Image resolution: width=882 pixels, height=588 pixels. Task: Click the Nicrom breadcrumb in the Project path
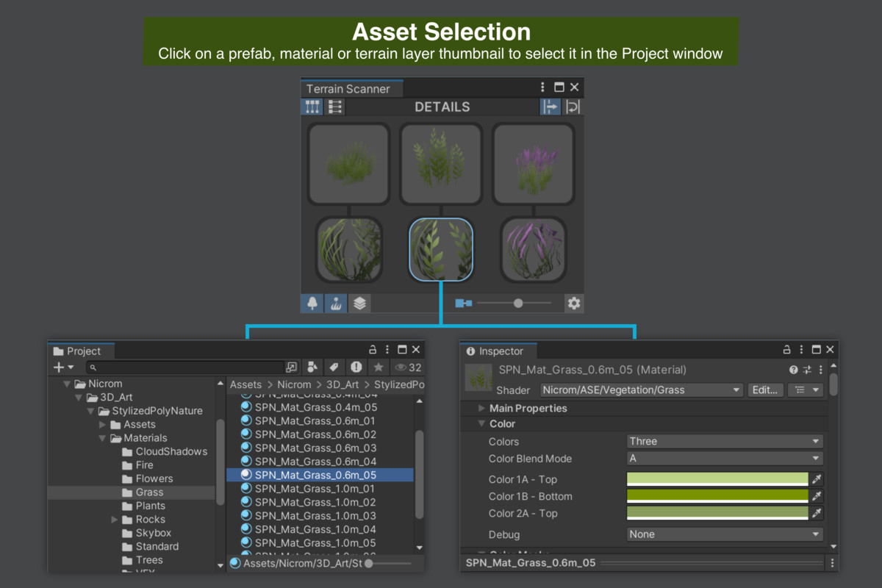294,384
